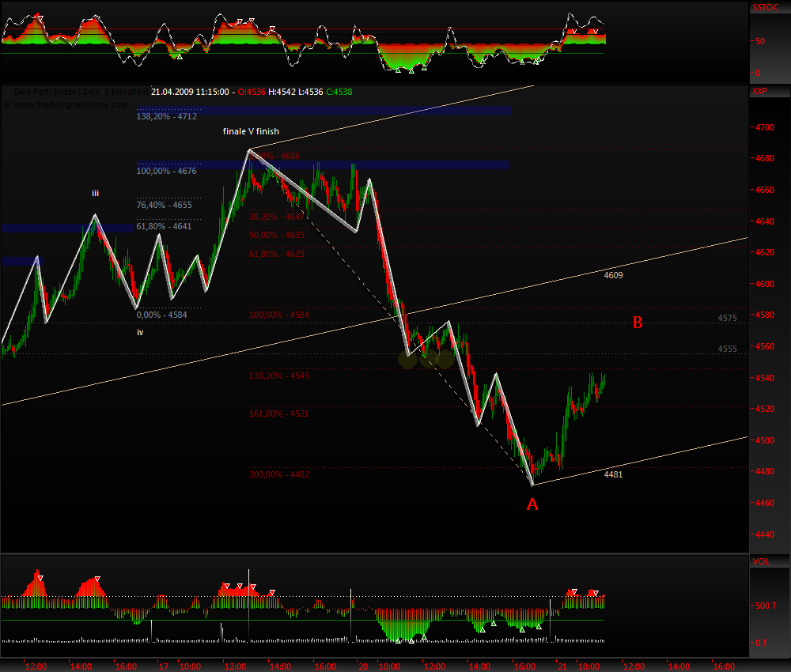Click the 4700 price axis label

(764, 127)
